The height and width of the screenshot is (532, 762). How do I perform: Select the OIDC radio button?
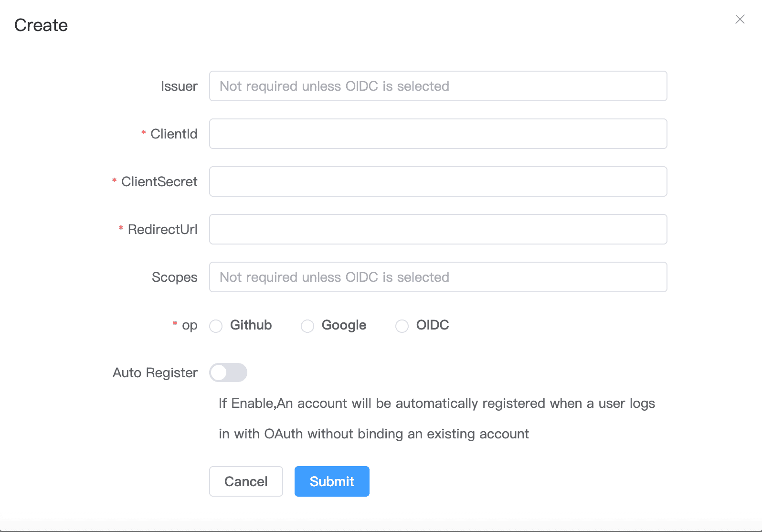click(x=402, y=326)
